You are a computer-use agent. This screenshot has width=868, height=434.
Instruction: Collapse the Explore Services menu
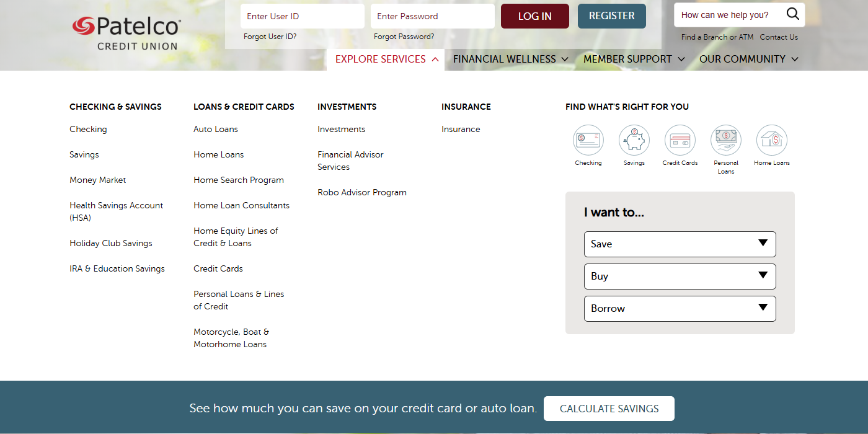(386, 60)
